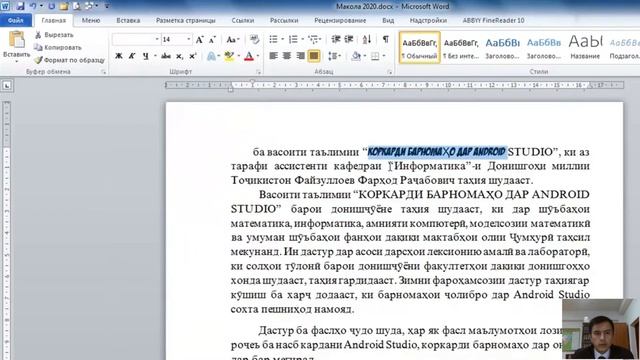Viewport: 640px width, 360px height.
Task: Toggle superscript formatting
Action: (193, 56)
